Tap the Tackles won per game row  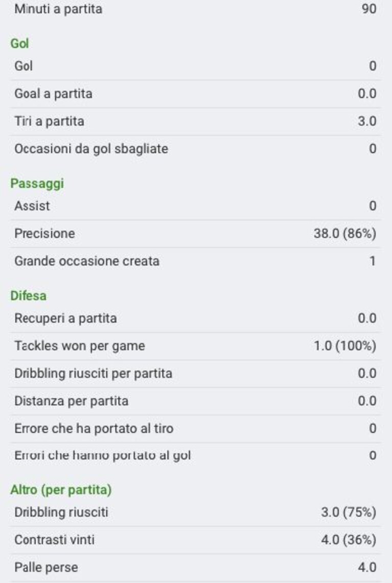[196, 346]
